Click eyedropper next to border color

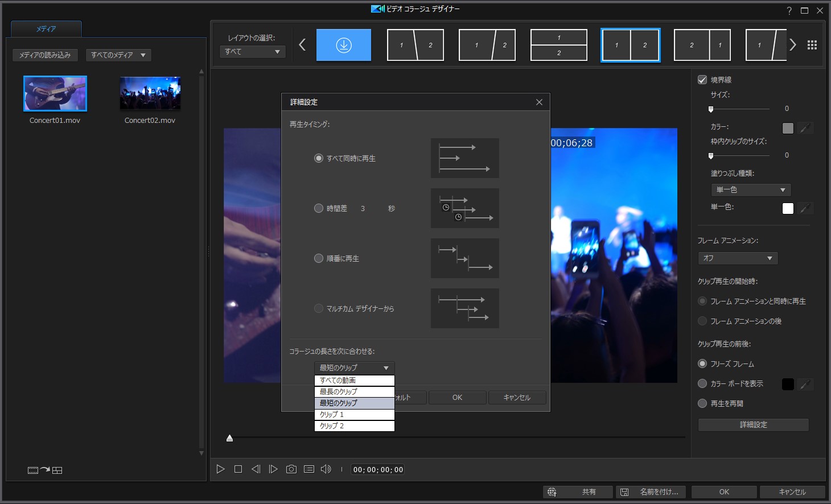[805, 129]
